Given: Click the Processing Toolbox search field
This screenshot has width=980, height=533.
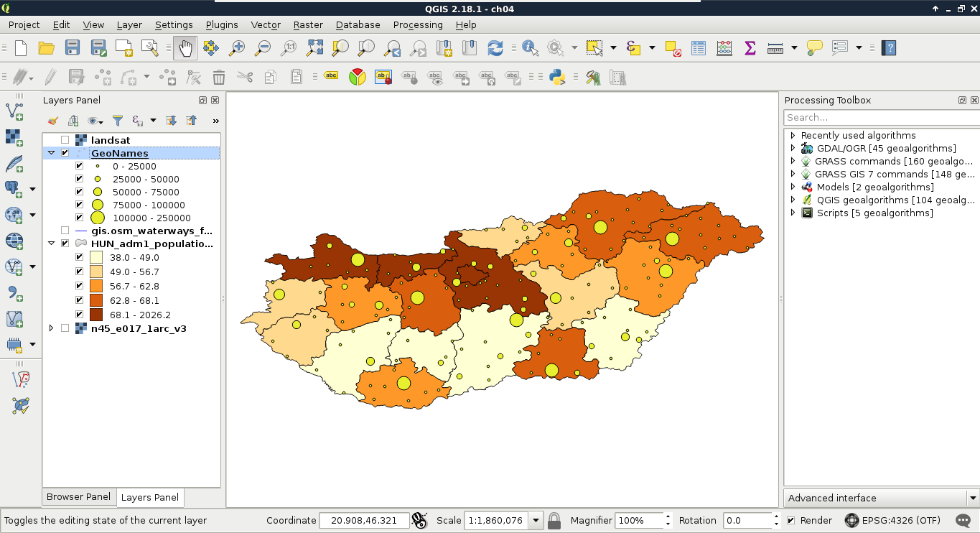Looking at the screenshot, I should tap(880, 117).
